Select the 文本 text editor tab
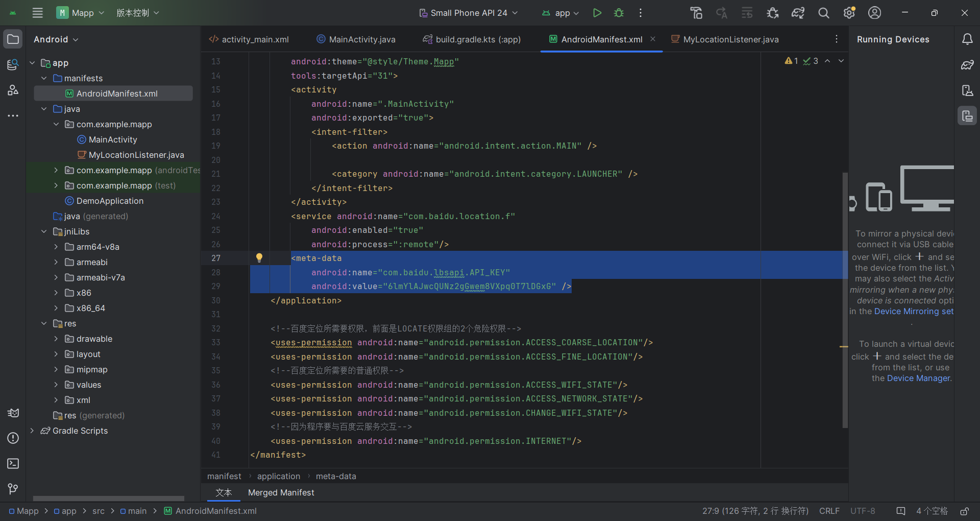 point(224,492)
